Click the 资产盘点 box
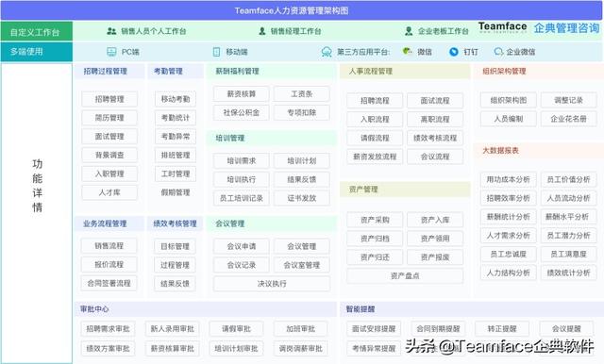The width and height of the screenshot is (604, 364). tap(405, 276)
